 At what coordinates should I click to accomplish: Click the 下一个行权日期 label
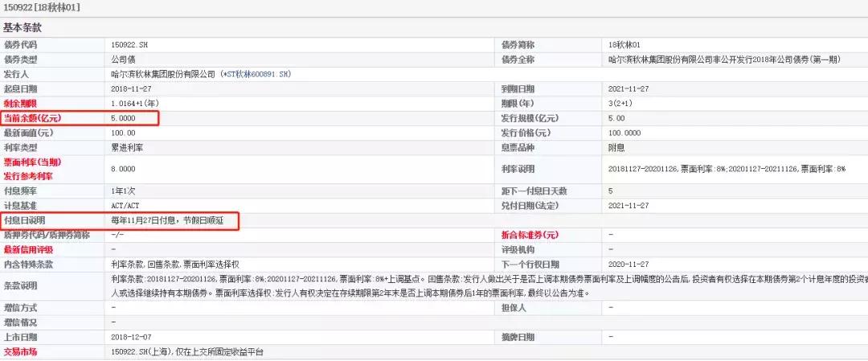click(530, 265)
